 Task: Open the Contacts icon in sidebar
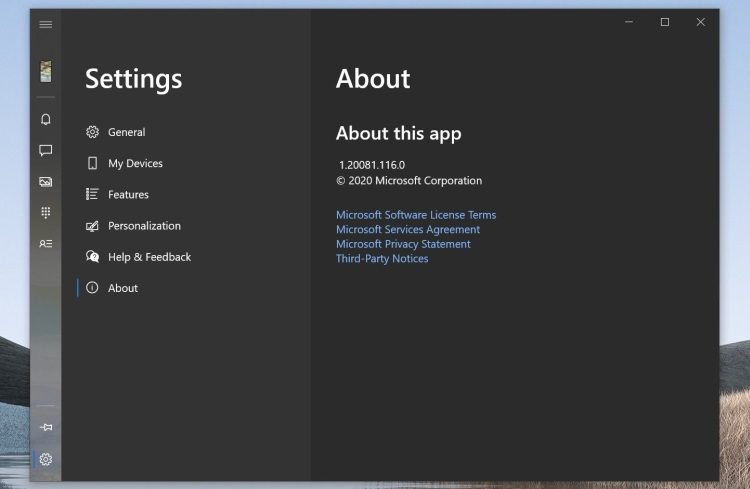point(46,244)
